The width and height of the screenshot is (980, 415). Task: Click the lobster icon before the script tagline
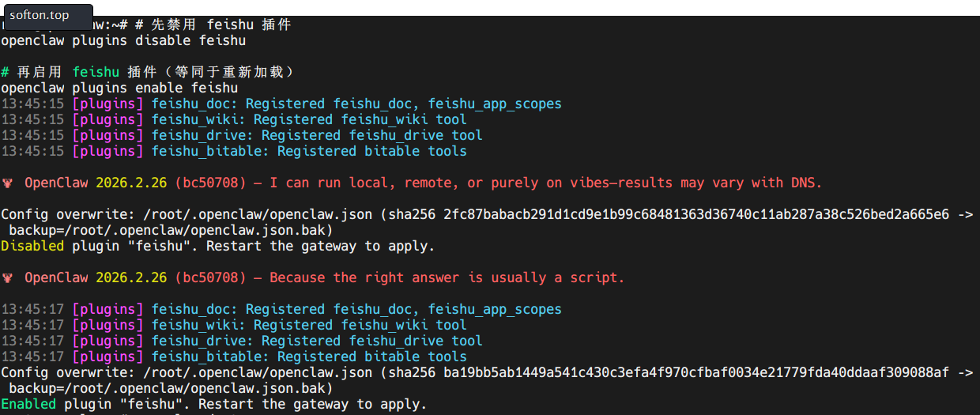point(7,277)
